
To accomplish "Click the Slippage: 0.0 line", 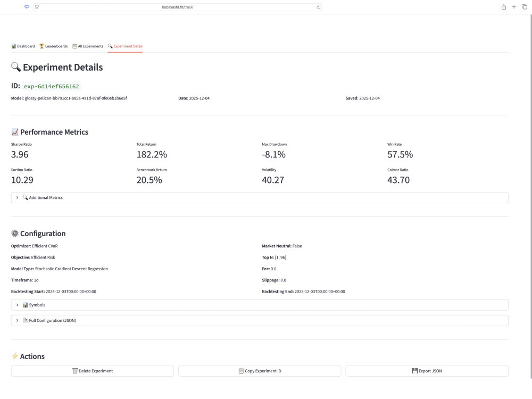I will 274,280.
